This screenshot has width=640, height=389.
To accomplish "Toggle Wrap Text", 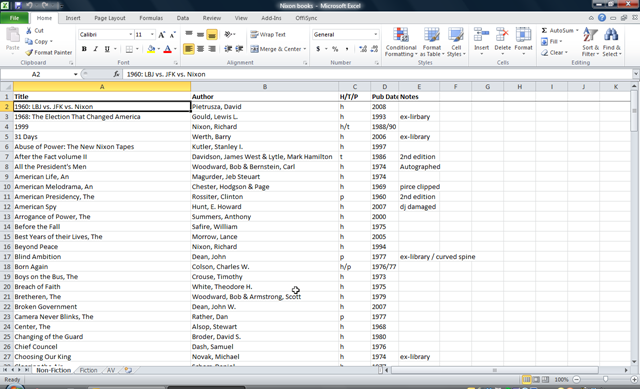I will coord(268,35).
